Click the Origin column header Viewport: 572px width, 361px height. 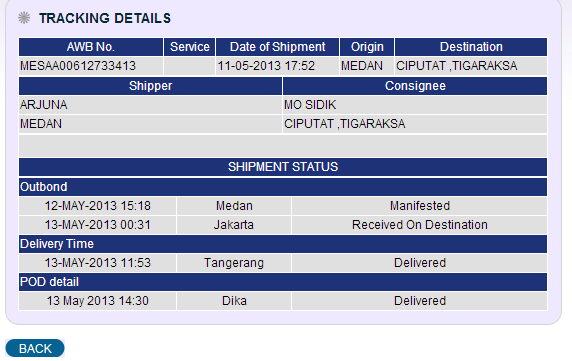coord(367,47)
